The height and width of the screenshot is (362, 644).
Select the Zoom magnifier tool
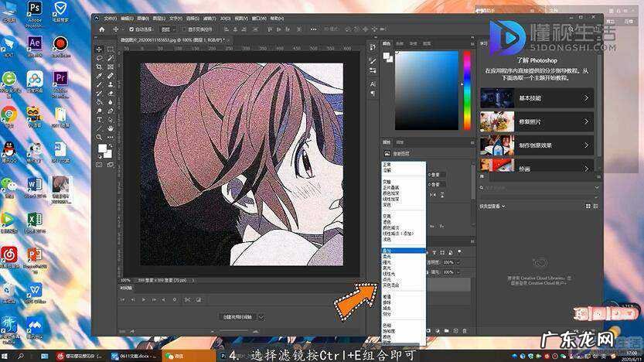click(x=99, y=137)
